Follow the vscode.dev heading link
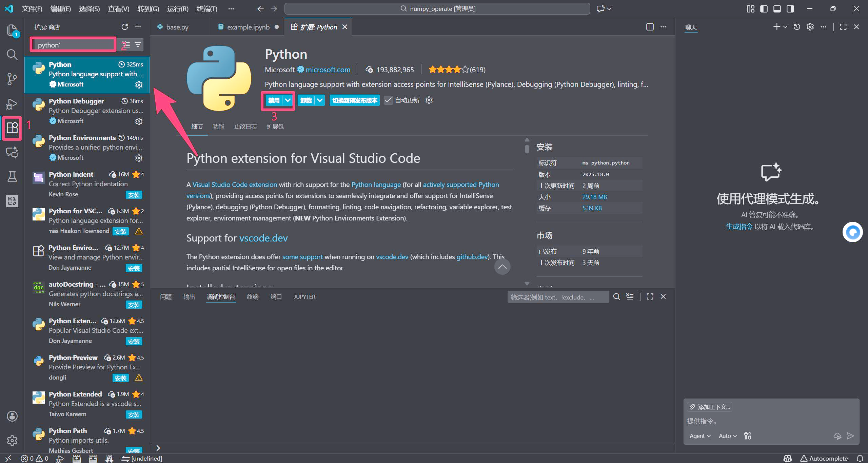 coord(263,238)
